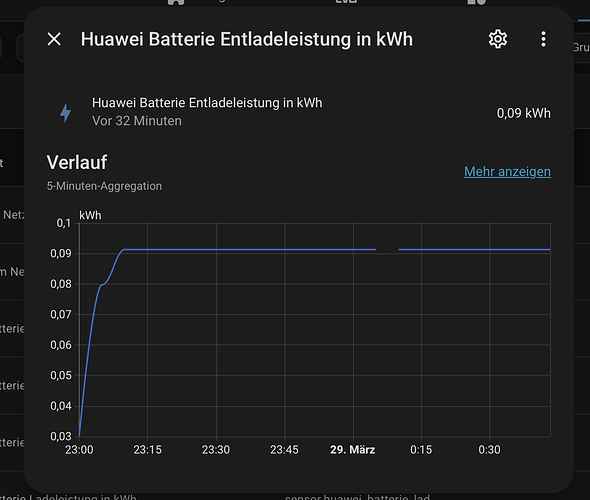590x500 pixels.
Task: Click the 'Verlauf' heading
Action: [x=77, y=163]
